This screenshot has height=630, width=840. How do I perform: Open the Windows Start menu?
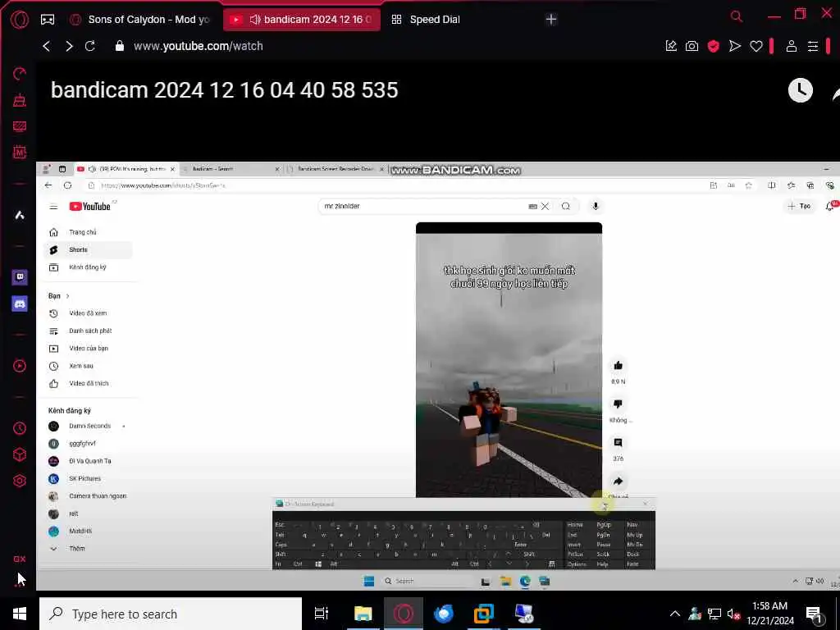point(20,614)
